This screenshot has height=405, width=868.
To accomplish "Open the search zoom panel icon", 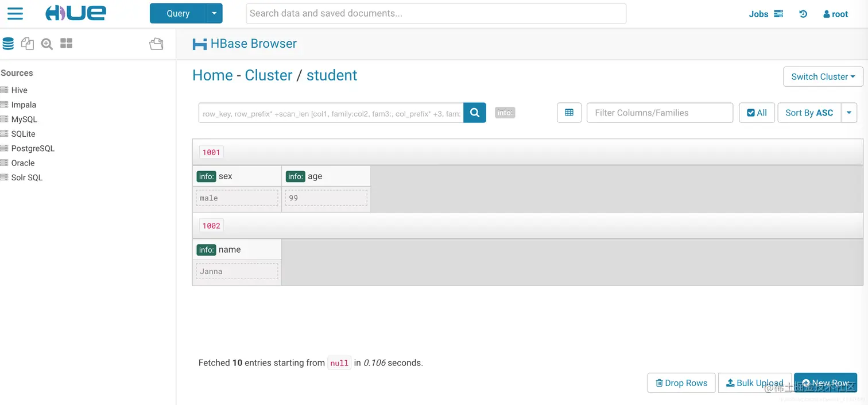I will click(47, 44).
